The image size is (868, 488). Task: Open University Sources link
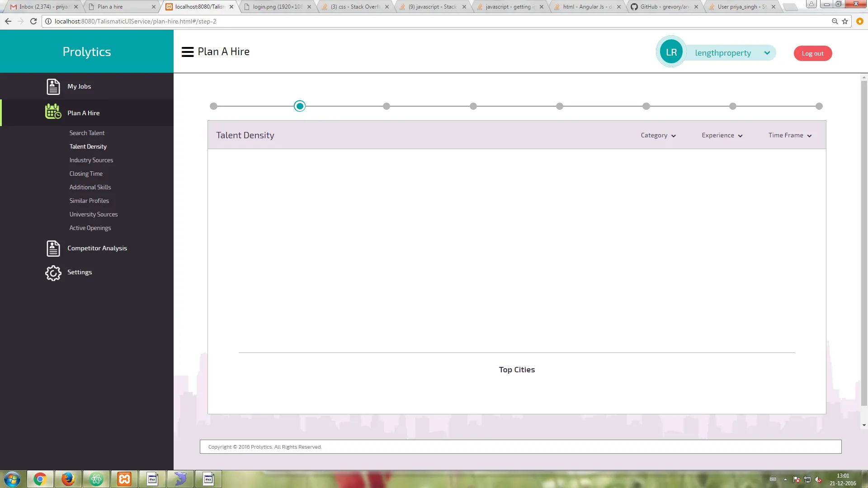pos(94,215)
